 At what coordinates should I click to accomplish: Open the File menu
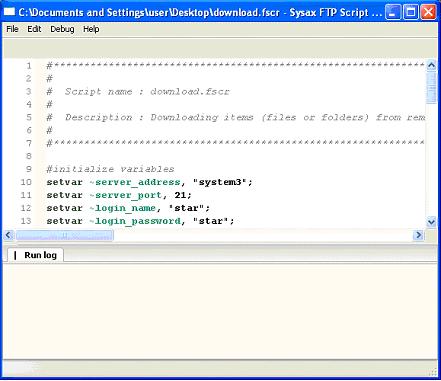coord(12,29)
